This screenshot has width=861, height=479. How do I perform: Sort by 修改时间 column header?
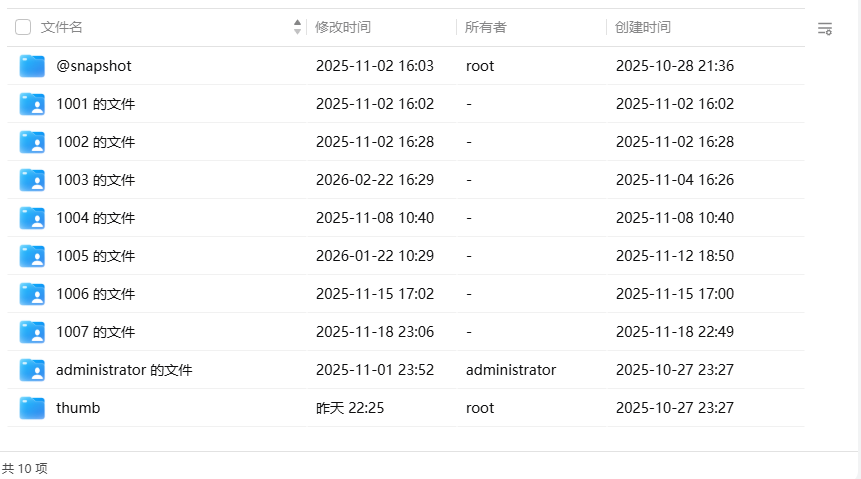343,28
